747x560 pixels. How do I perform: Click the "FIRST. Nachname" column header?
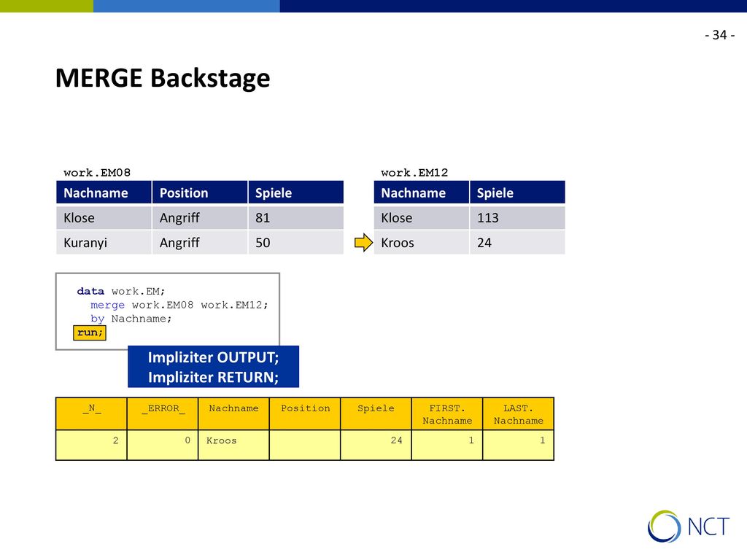[x=447, y=414]
